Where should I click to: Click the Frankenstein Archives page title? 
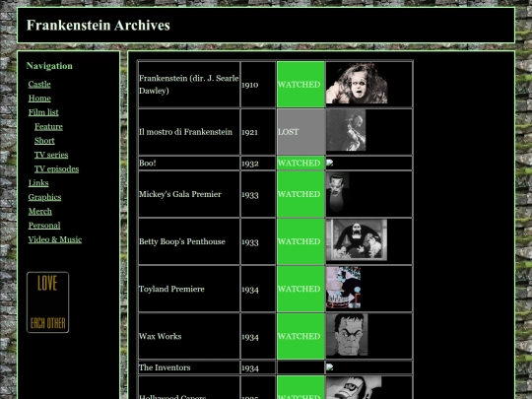pos(99,25)
